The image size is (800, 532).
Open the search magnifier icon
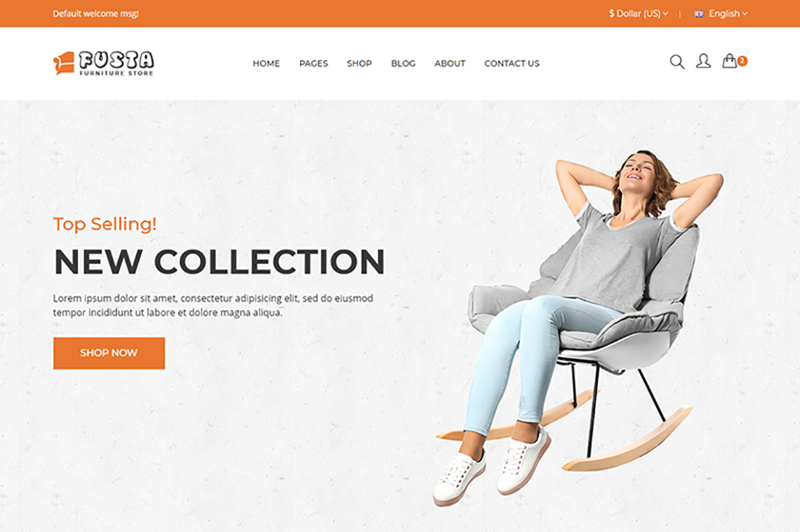pos(677,62)
